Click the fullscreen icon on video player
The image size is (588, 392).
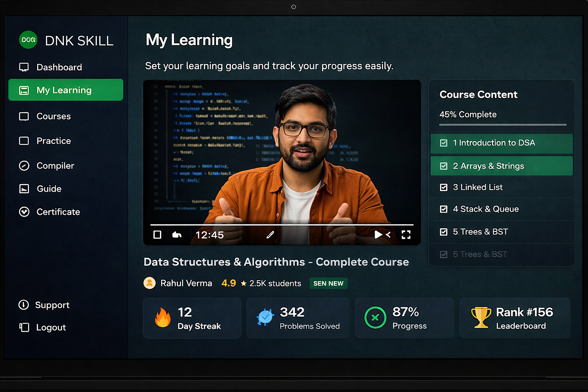point(406,235)
